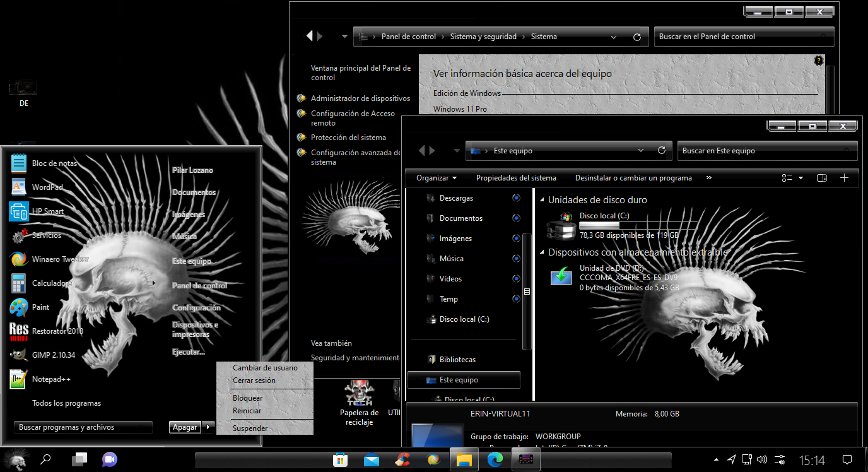Launch Microsoft Edge from the taskbar
Screen dimensions: 868x472
pos(495,459)
